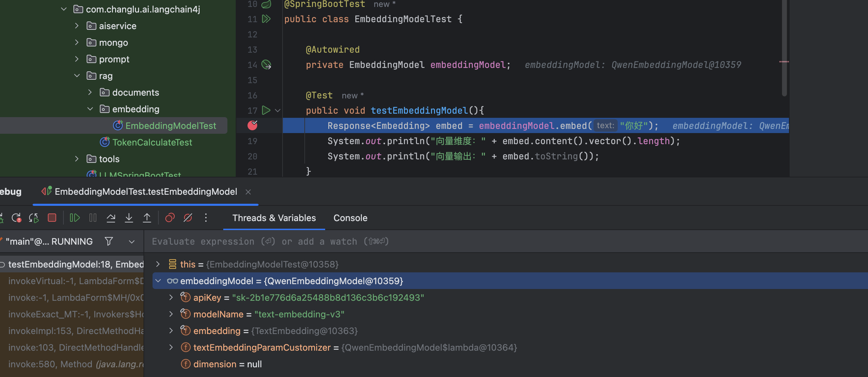This screenshot has height=377, width=868.
Task: Open TokenCalculateTest in the project tree
Action: [152, 142]
